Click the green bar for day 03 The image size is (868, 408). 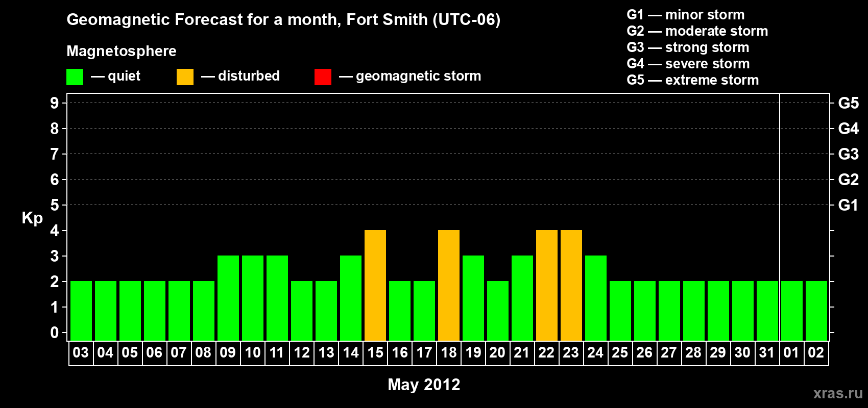(x=81, y=311)
